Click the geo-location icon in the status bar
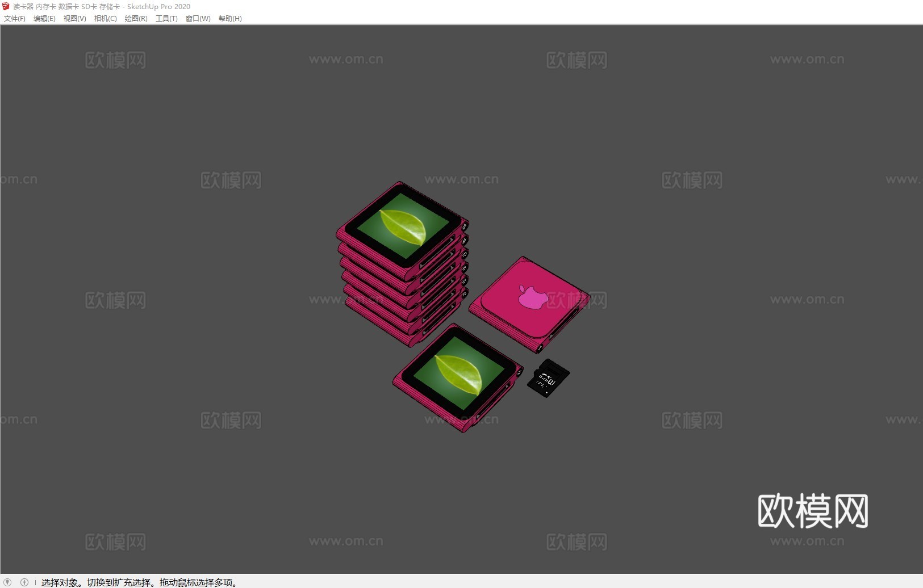This screenshot has width=923, height=588. (7, 582)
